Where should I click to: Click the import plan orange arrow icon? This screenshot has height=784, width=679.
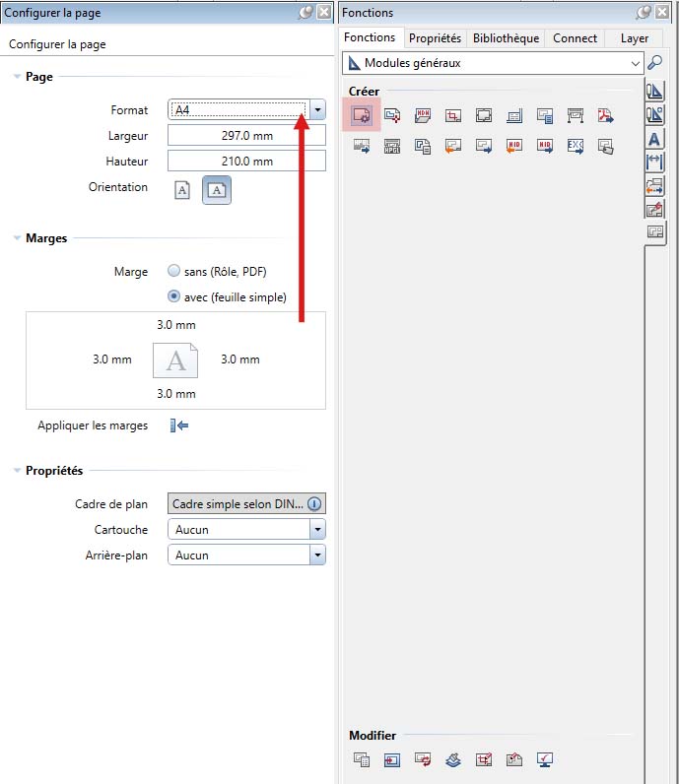coord(453,146)
